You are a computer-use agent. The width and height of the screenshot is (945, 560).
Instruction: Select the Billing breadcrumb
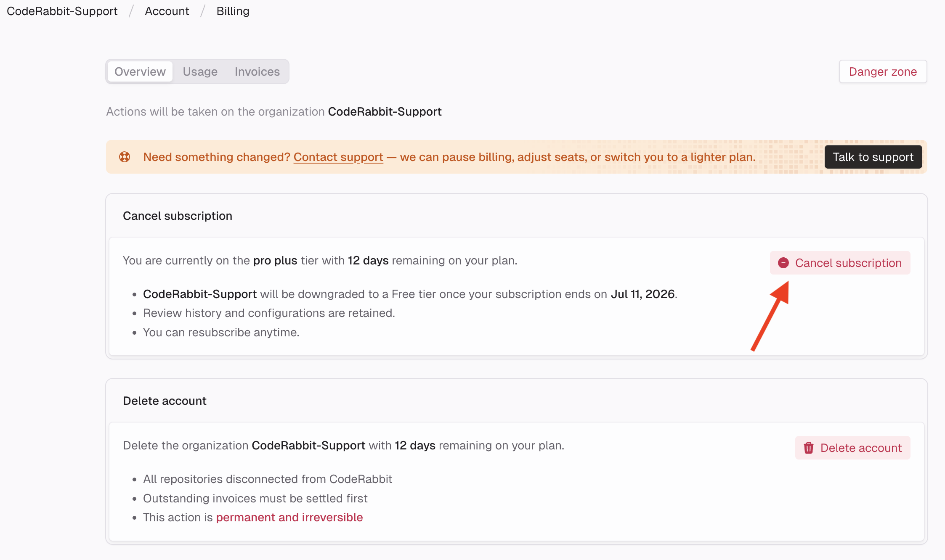point(233,11)
